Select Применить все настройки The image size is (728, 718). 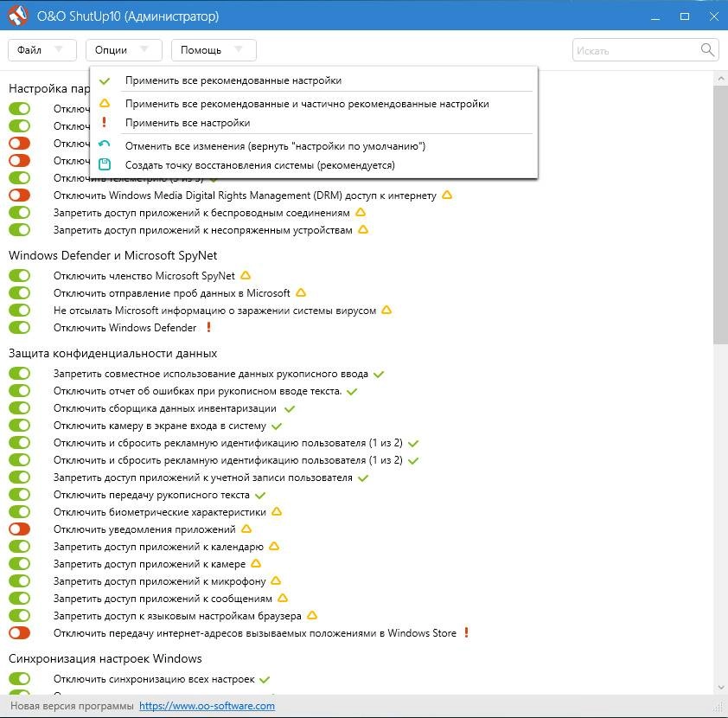[x=314, y=123]
